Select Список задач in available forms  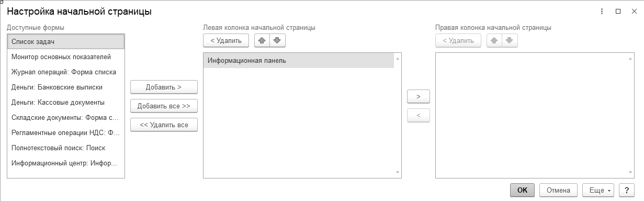66,41
